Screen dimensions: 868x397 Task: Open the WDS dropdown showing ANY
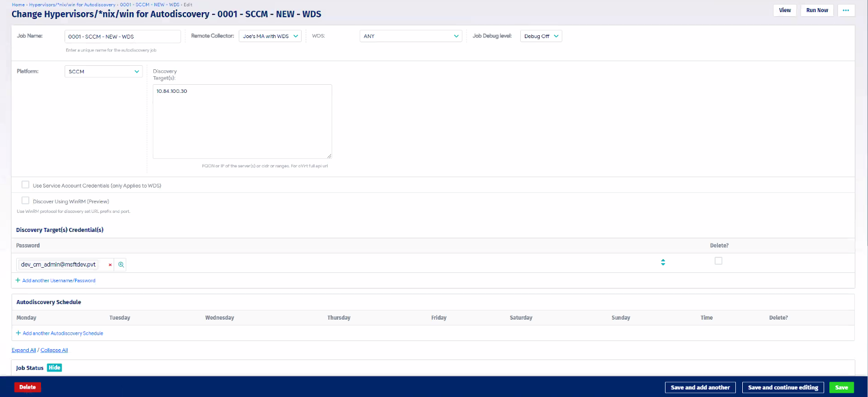tap(411, 35)
